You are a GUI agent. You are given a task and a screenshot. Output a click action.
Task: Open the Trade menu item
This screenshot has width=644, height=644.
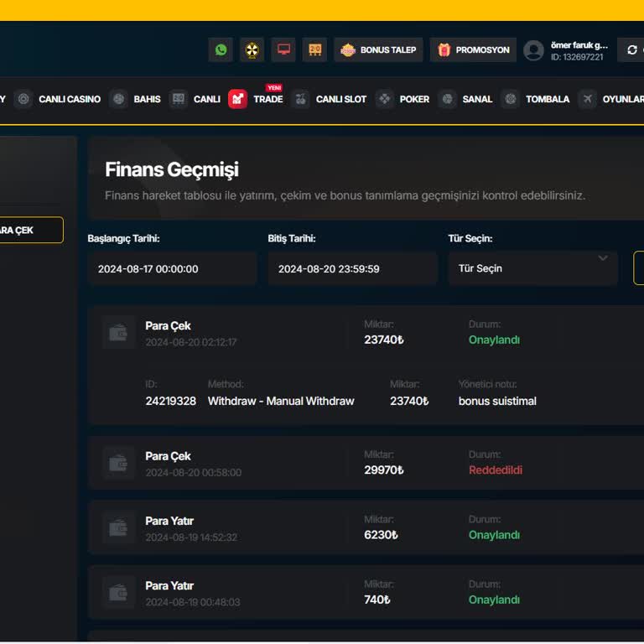coord(268,99)
